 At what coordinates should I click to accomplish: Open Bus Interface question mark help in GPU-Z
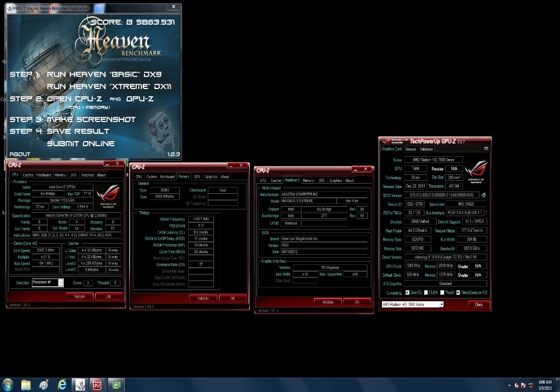pyautogui.click(x=486, y=213)
